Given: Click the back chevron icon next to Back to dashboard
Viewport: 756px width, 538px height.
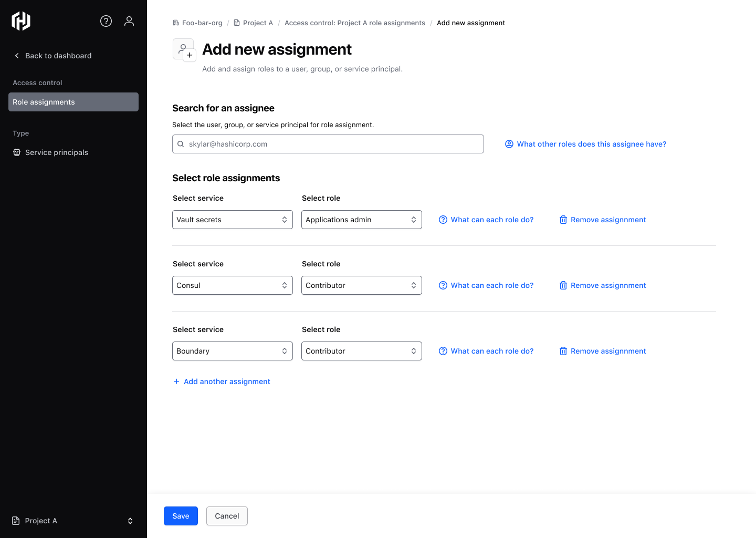Looking at the screenshot, I should click(17, 56).
